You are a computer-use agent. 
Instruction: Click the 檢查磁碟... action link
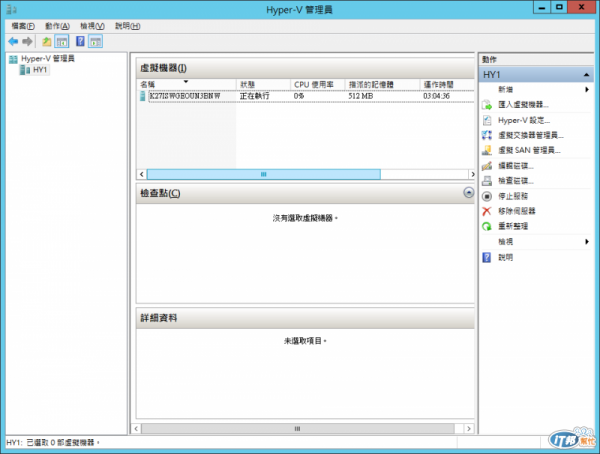coord(516,181)
